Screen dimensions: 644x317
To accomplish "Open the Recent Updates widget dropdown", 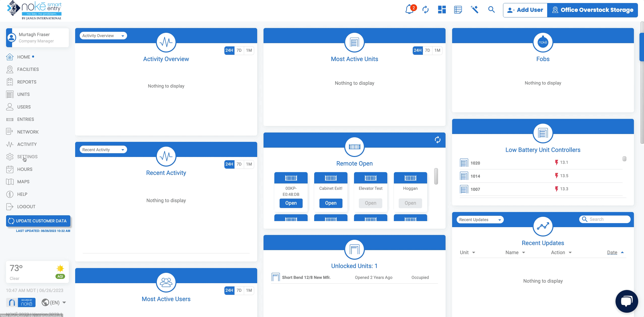I will point(480,220).
